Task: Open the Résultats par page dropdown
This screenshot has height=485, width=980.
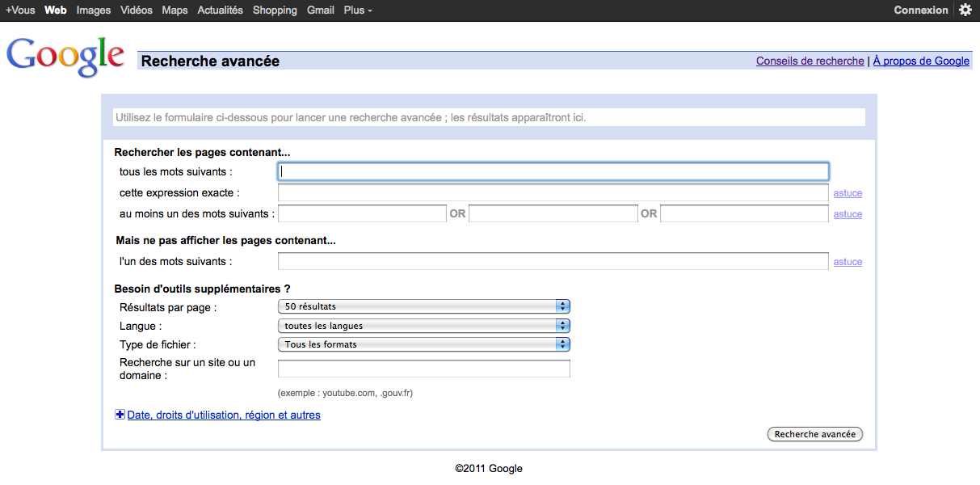Action: (x=424, y=307)
